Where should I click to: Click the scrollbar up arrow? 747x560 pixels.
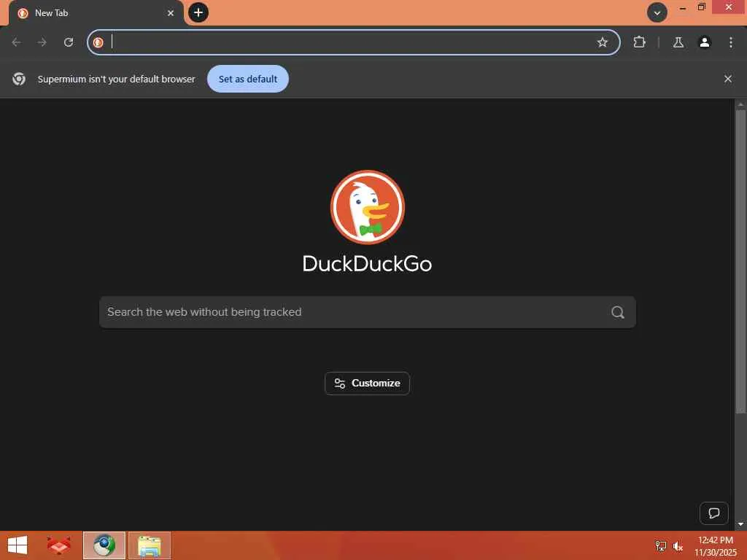[x=740, y=104]
